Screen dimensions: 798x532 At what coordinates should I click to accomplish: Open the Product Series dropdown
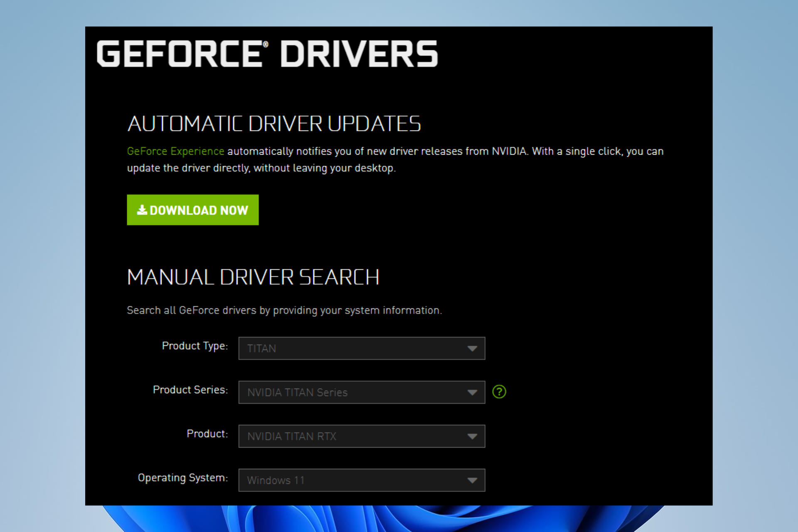[361, 392]
